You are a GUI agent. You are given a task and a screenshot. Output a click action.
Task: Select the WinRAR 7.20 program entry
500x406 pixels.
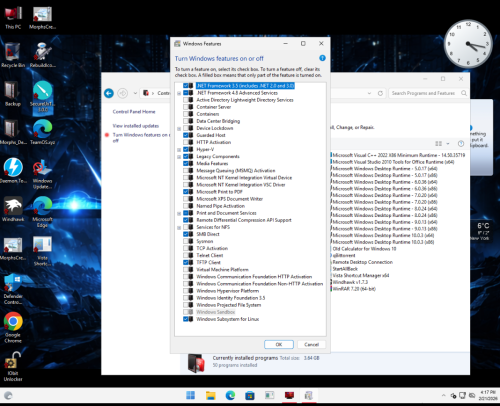tap(354, 289)
